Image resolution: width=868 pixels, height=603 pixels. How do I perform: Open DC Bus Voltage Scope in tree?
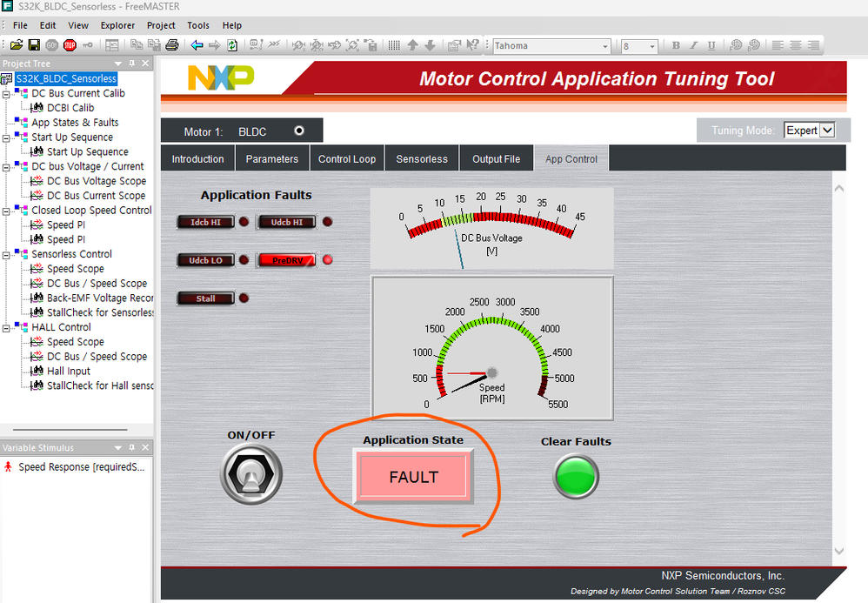click(97, 181)
